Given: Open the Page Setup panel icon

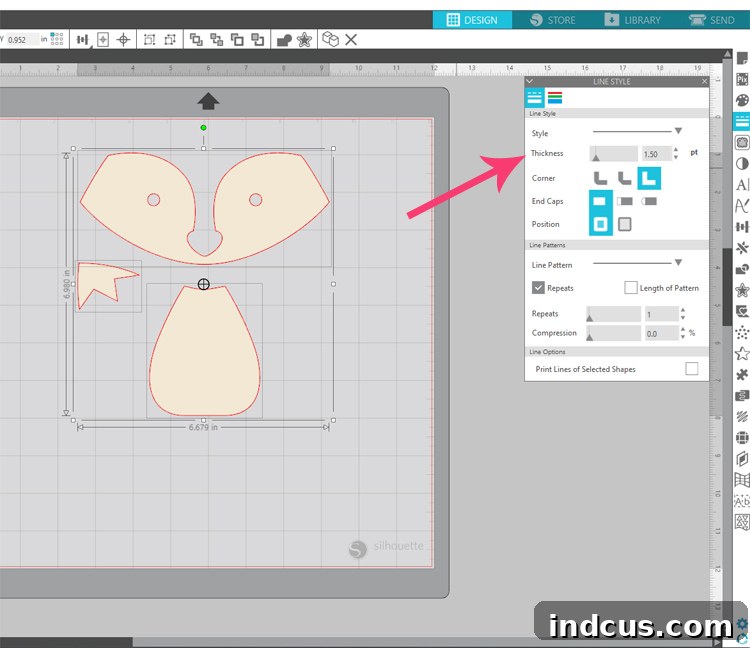Looking at the screenshot, I should point(742,58).
